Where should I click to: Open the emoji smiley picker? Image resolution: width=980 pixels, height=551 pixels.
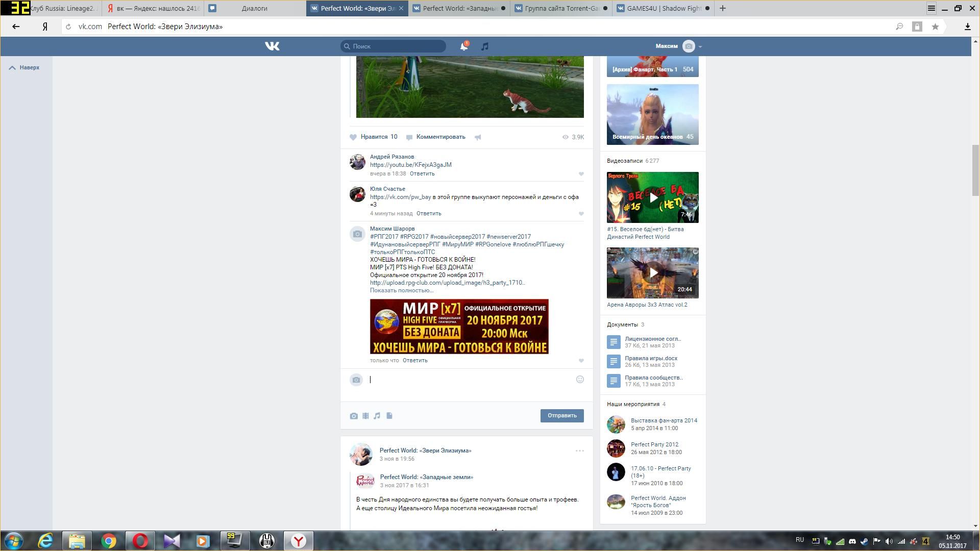pyautogui.click(x=580, y=380)
